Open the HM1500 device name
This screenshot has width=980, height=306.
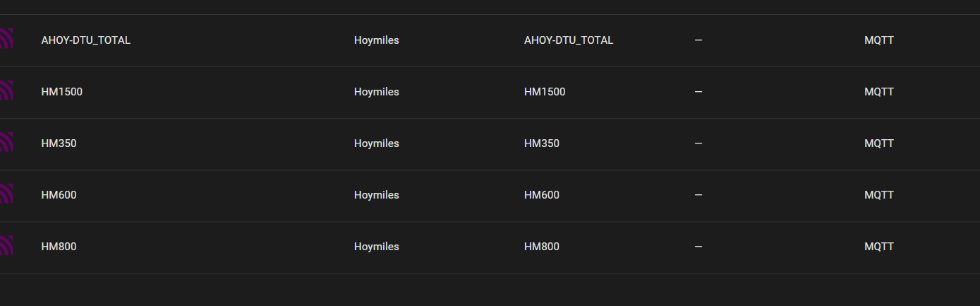(x=62, y=92)
